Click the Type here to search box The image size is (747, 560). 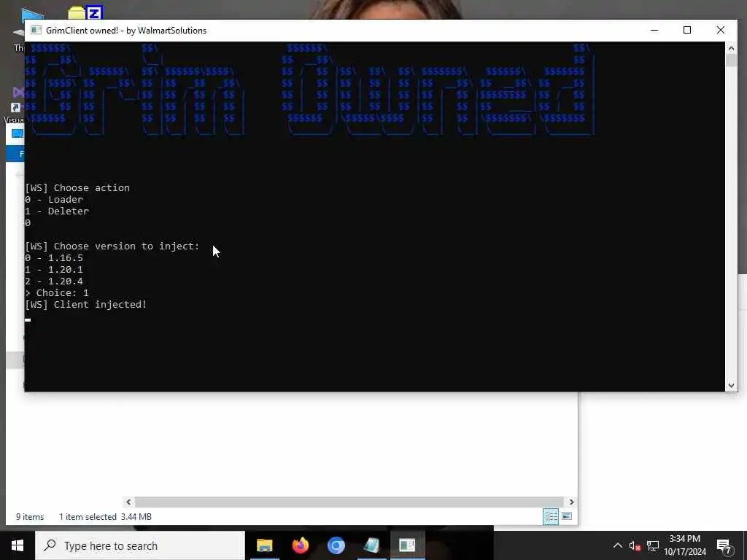pos(140,545)
